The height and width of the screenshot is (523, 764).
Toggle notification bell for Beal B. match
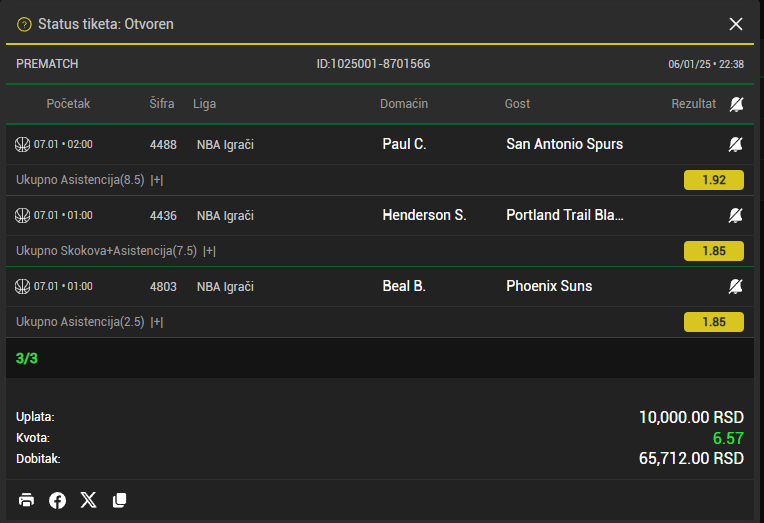[x=736, y=286]
